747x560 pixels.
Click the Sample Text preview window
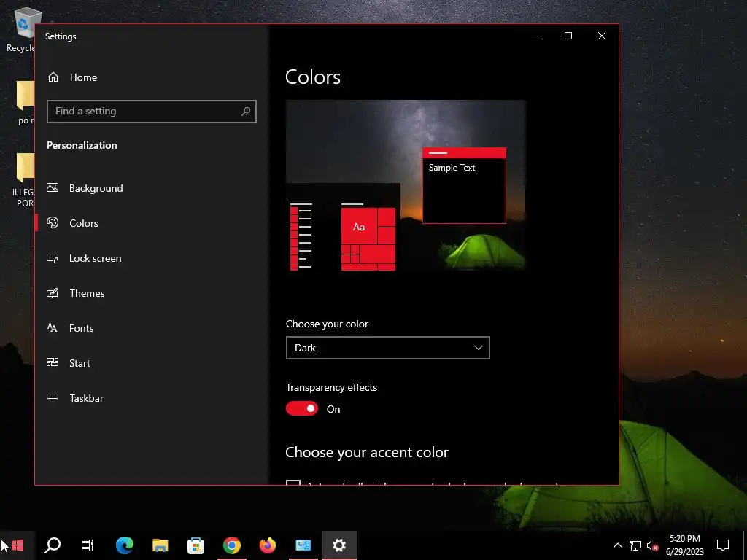(464, 185)
